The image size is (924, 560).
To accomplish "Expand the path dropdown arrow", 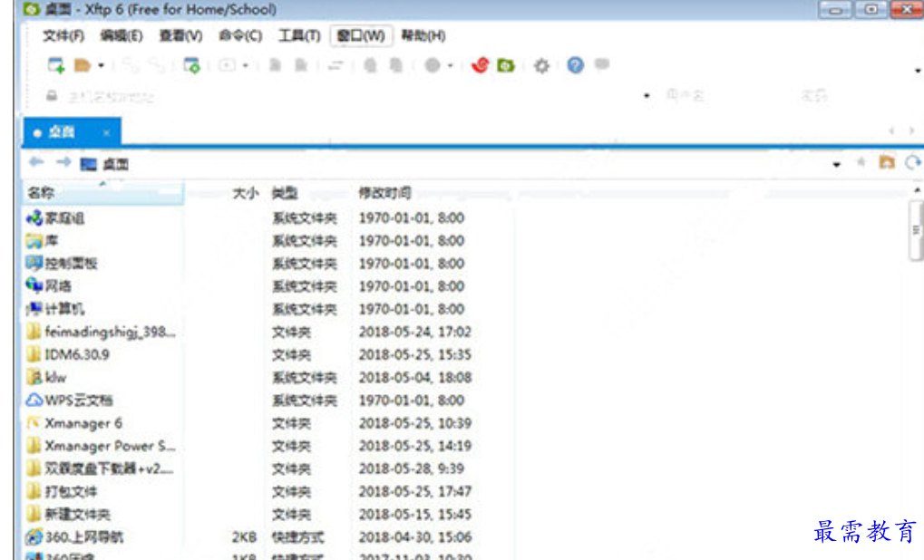I will [836, 164].
